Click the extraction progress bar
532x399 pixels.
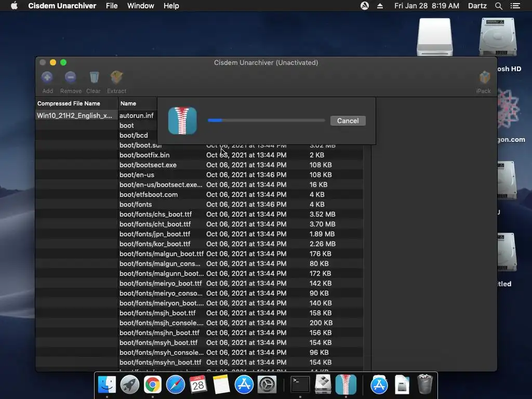tap(267, 120)
